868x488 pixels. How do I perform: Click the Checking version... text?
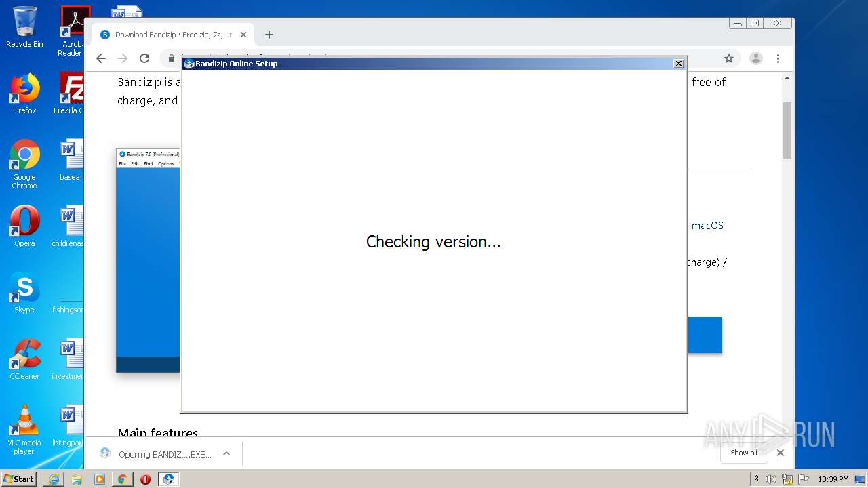[x=433, y=242]
